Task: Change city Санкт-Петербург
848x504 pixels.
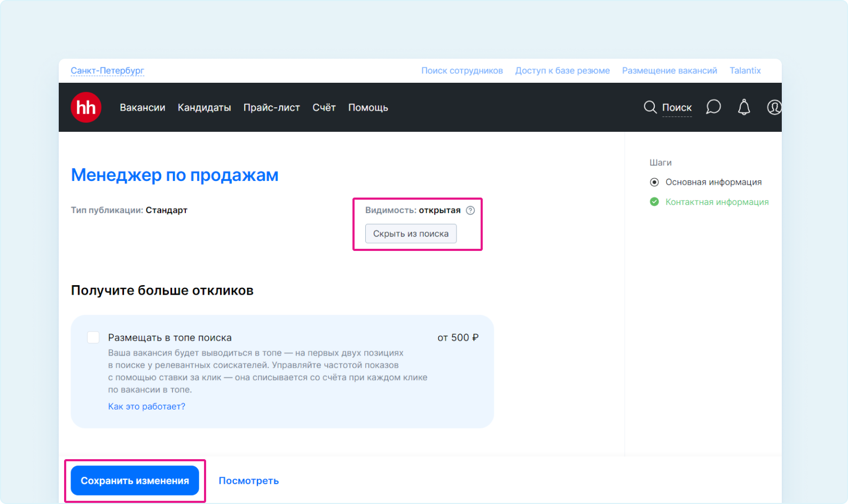Action: [107, 70]
